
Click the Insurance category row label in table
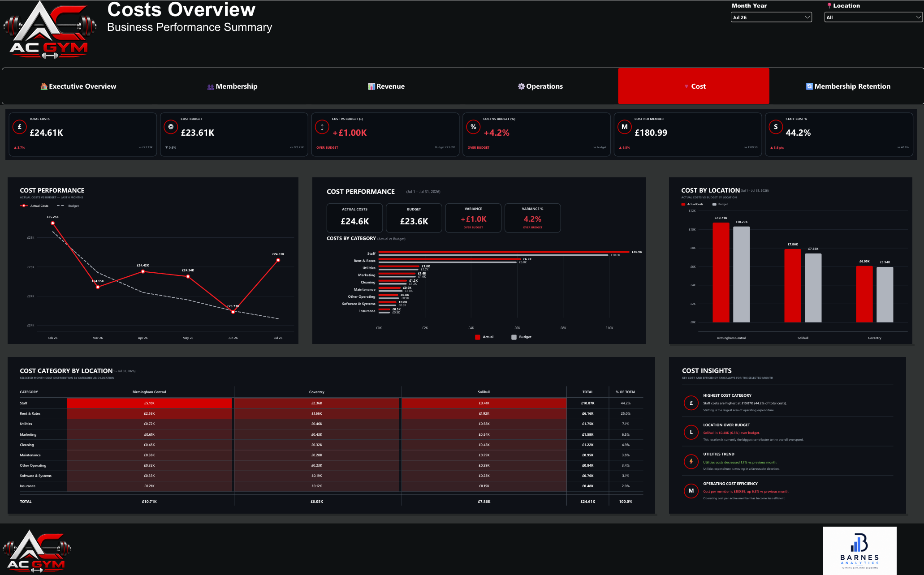click(x=27, y=486)
